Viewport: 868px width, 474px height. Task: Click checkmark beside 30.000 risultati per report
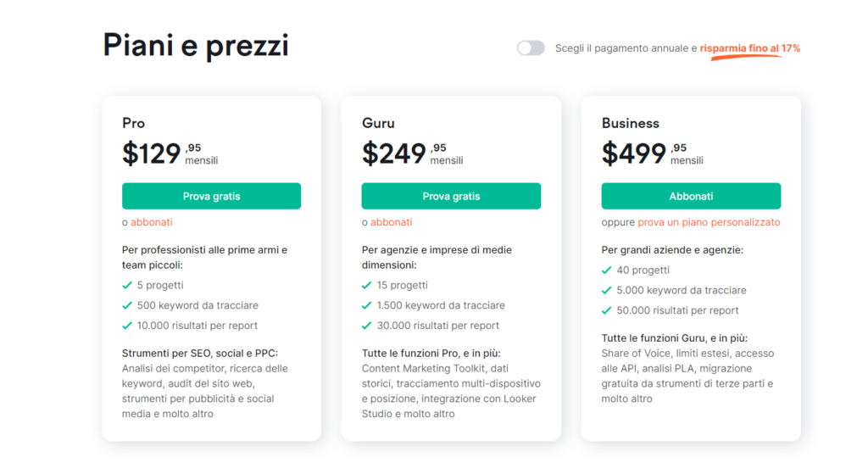point(366,326)
